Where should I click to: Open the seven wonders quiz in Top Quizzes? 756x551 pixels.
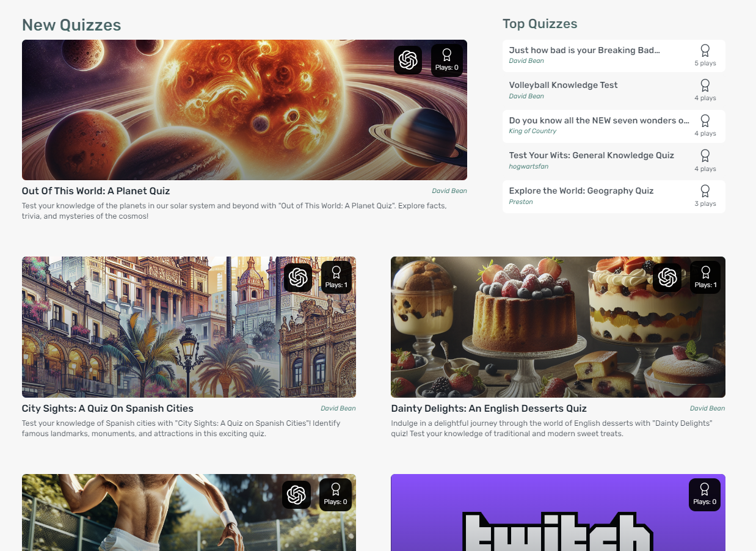tap(598, 120)
